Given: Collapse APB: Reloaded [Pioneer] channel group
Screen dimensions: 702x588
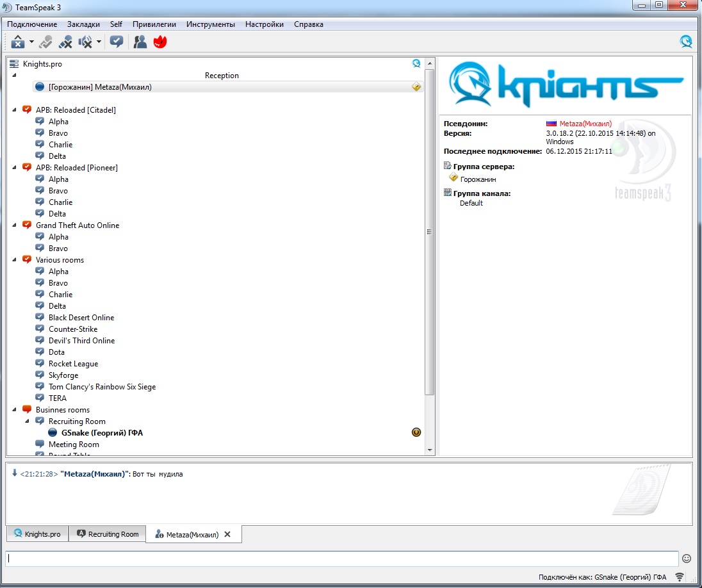Looking at the screenshot, I should click(14, 167).
